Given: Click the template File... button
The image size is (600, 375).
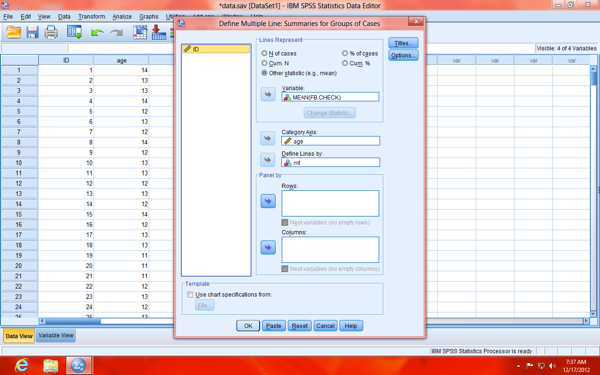Looking at the screenshot, I should tap(204, 305).
